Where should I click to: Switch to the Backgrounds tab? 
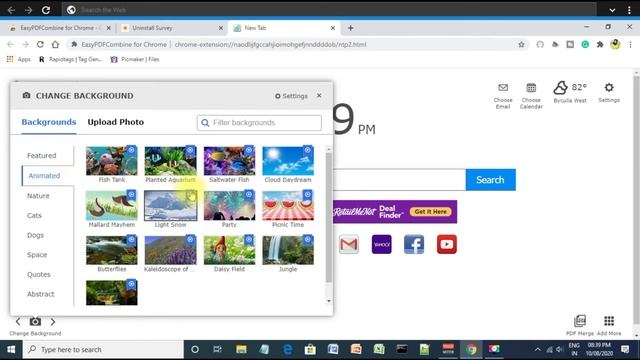(49, 122)
